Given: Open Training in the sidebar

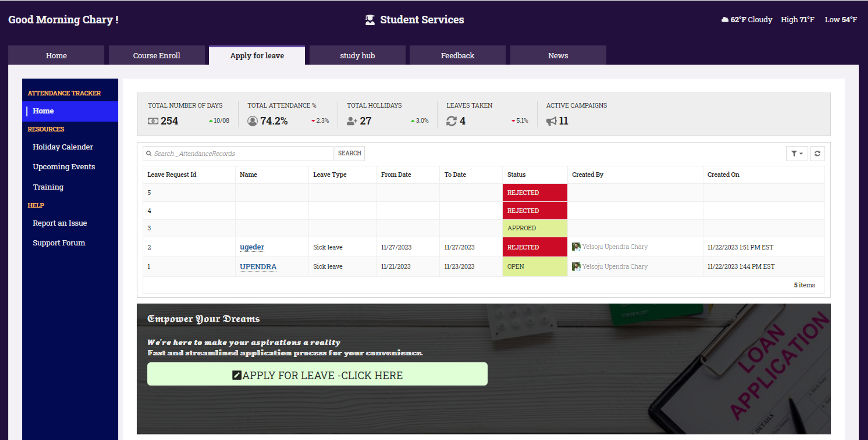Looking at the screenshot, I should tap(48, 187).
